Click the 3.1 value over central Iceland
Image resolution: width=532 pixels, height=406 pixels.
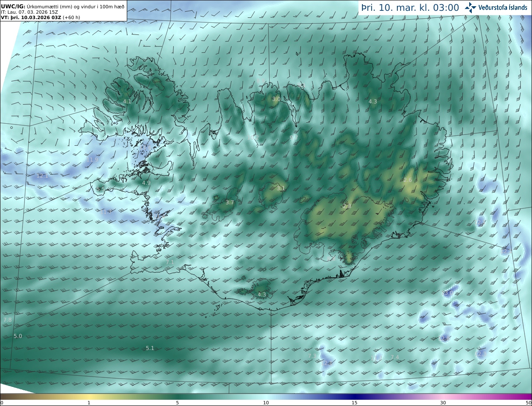[x=281, y=188]
